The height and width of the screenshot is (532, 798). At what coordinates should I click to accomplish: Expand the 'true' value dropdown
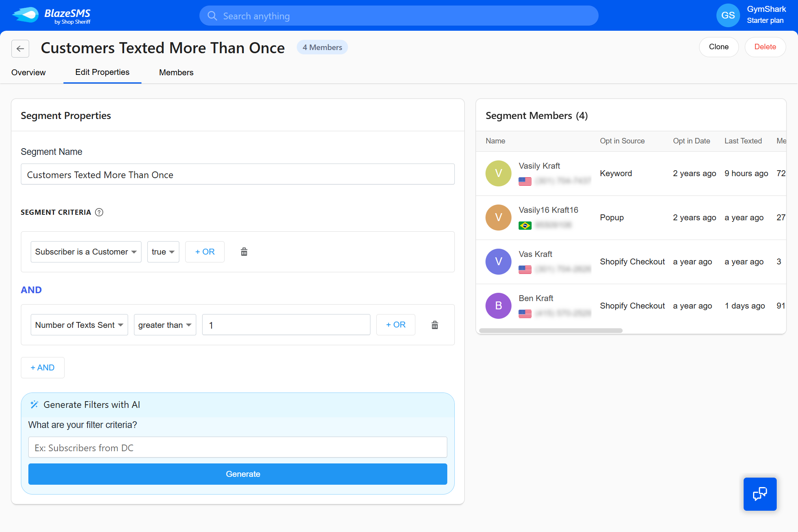[x=162, y=252]
